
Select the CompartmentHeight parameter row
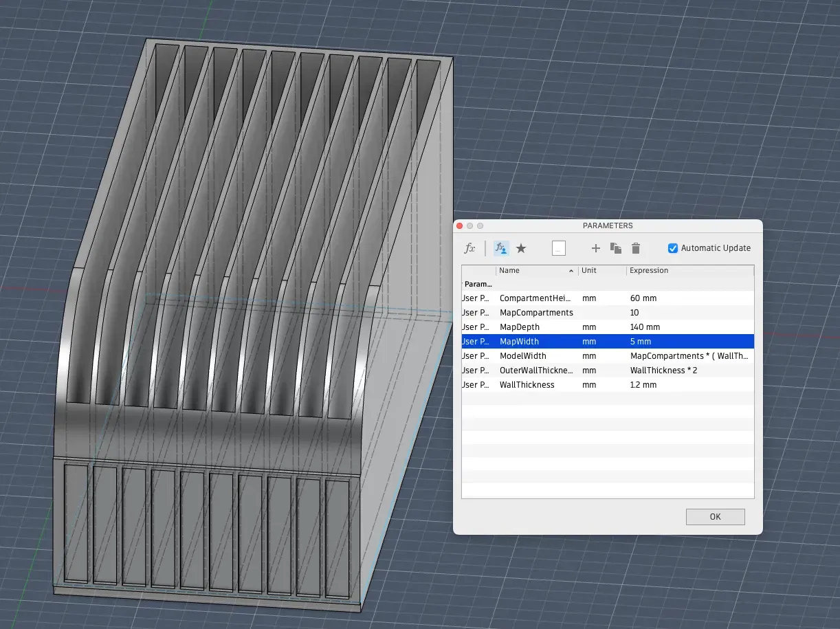pyautogui.click(x=535, y=298)
